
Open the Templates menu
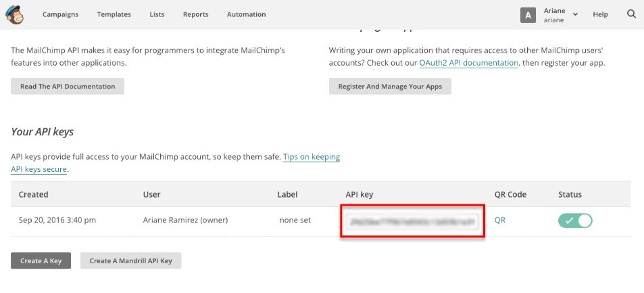click(114, 14)
